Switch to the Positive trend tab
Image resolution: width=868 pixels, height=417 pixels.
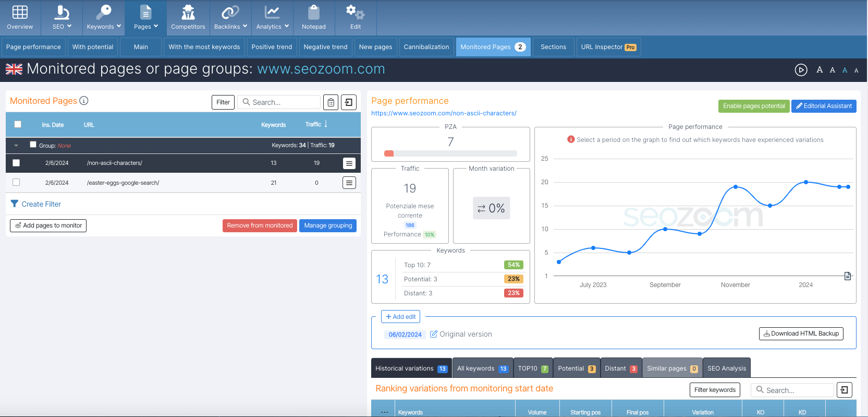point(272,47)
